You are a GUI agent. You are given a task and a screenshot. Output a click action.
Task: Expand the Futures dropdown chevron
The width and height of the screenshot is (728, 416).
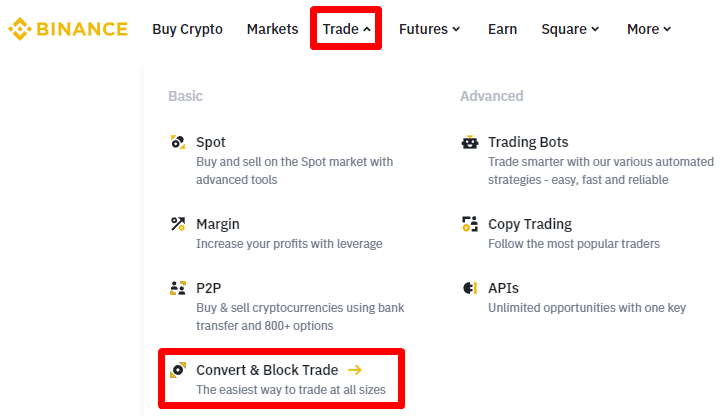click(x=456, y=29)
